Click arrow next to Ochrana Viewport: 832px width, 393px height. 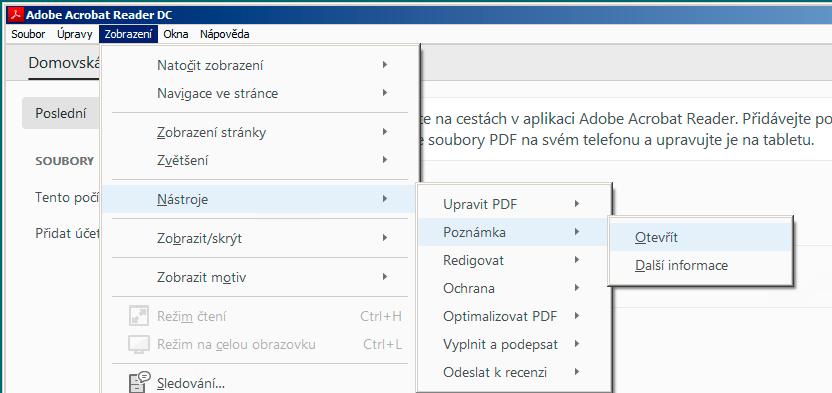pos(577,288)
